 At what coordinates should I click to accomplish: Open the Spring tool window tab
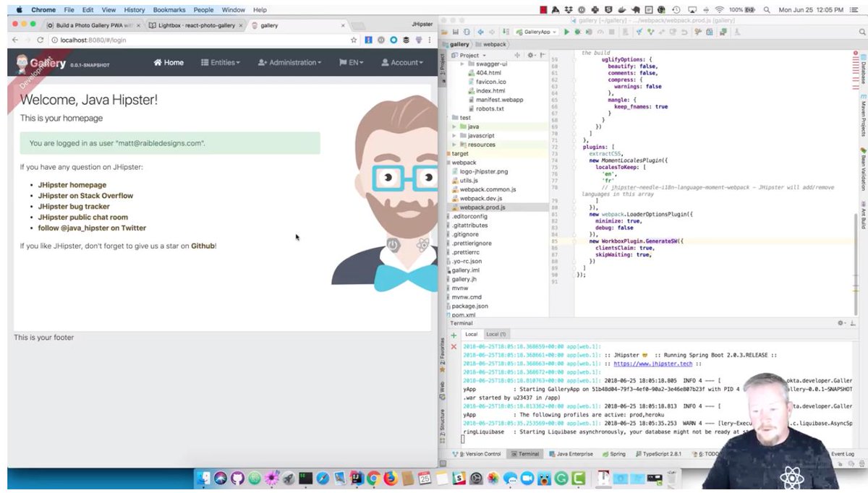click(x=613, y=454)
